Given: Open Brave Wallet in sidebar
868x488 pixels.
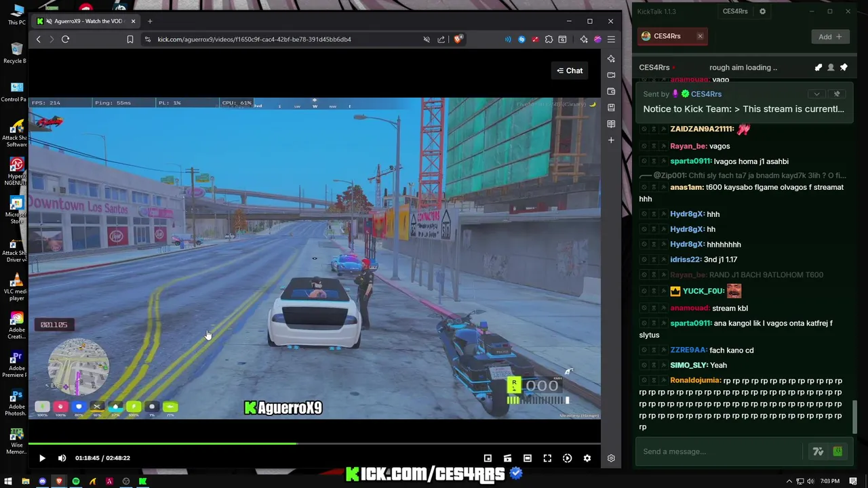Looking at the screenshot, I should pyautogui.click(x=611, y=91).
